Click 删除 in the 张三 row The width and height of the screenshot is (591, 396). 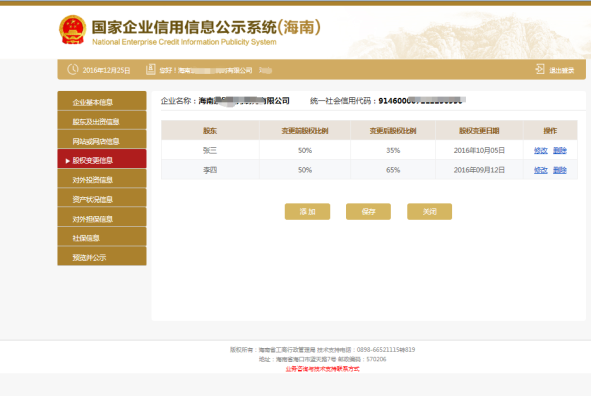560,151
